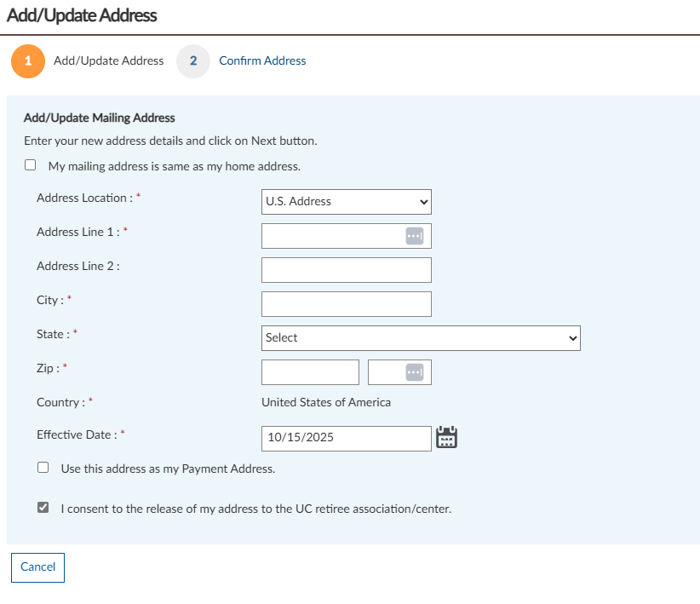Check mailing address same as home address
Image resolution: width=700 pixels, height=604 pixels.
click(31, 165)
